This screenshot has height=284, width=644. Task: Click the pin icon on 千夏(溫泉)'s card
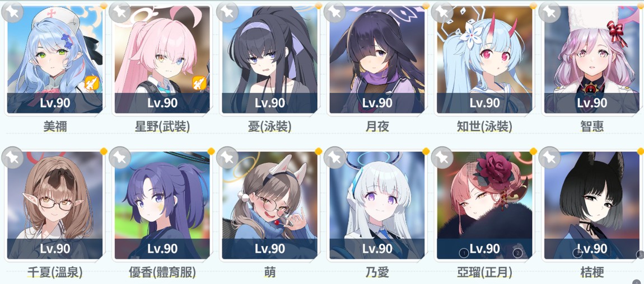pos(12,157)
